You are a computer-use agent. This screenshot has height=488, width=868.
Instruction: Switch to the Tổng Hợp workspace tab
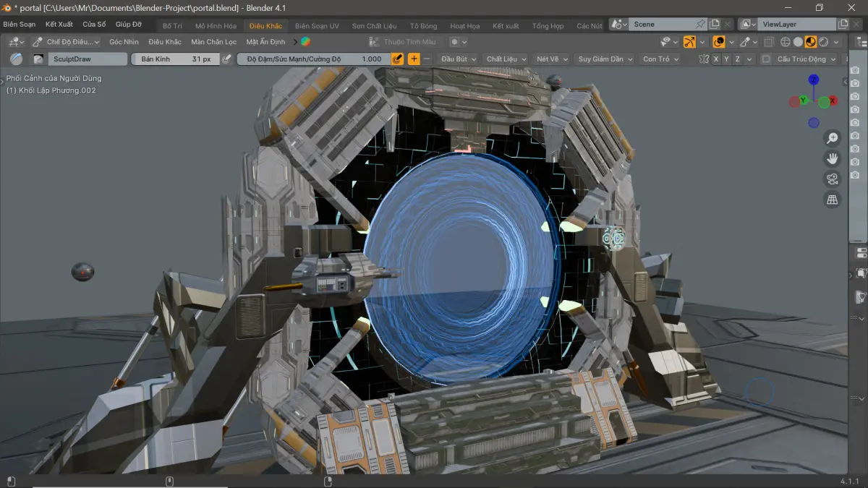click(548, 25)
